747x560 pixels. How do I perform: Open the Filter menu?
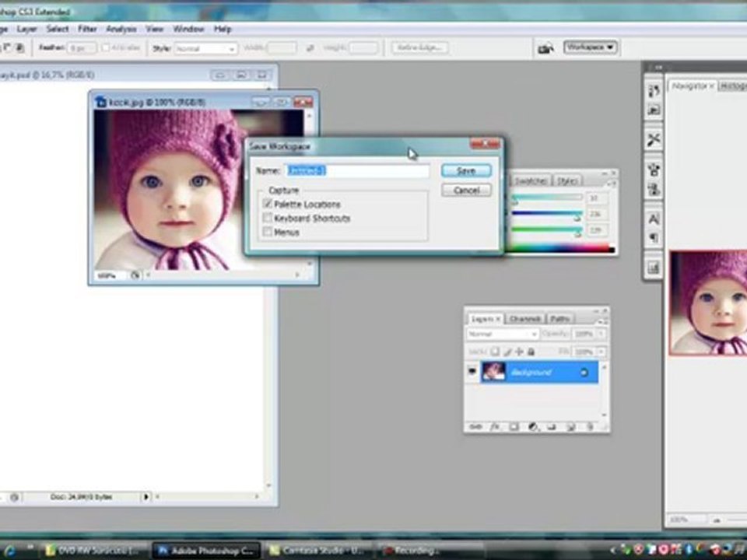click(x=87, y=29)
